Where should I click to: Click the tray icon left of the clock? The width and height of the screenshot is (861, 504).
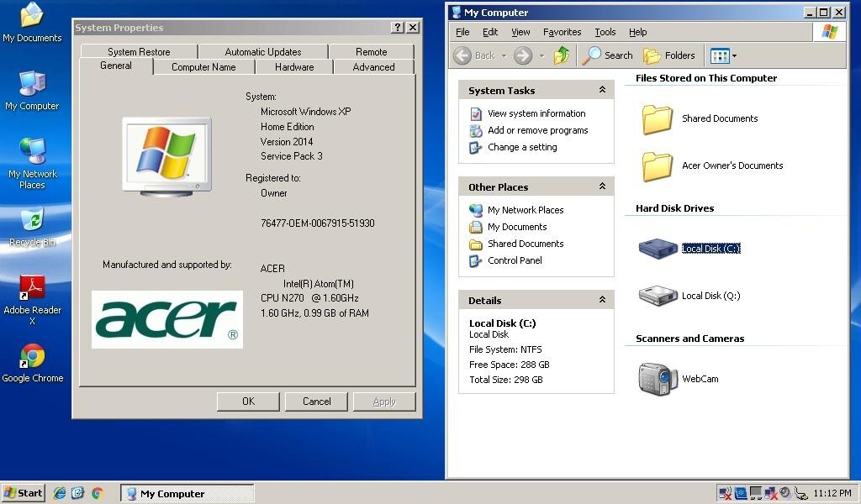click(800, 494)
